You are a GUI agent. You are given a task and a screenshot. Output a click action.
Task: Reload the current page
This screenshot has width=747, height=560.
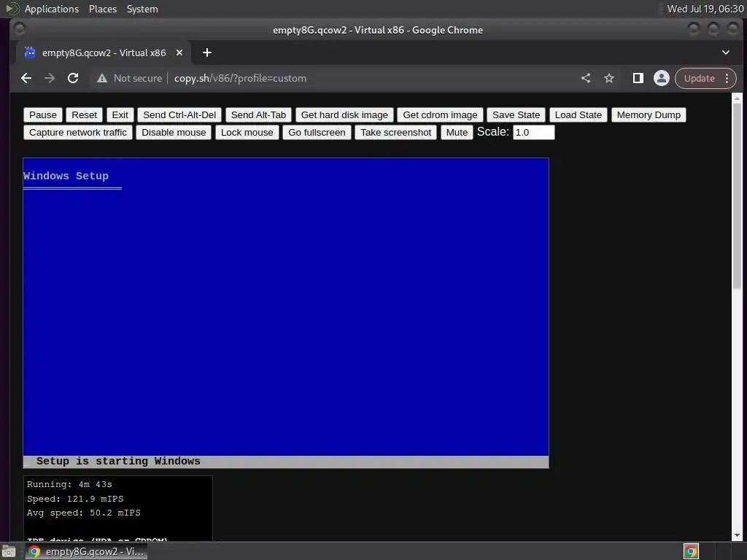click(73, 78)
